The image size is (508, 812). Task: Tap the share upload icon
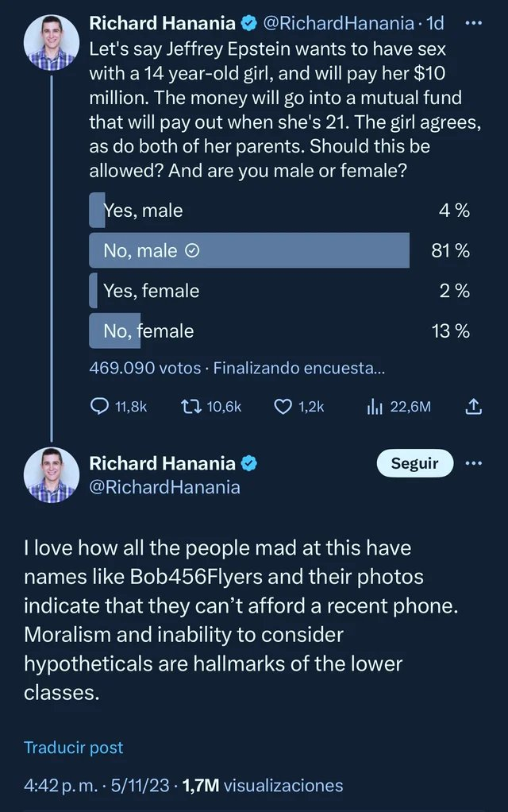[472, 407]
